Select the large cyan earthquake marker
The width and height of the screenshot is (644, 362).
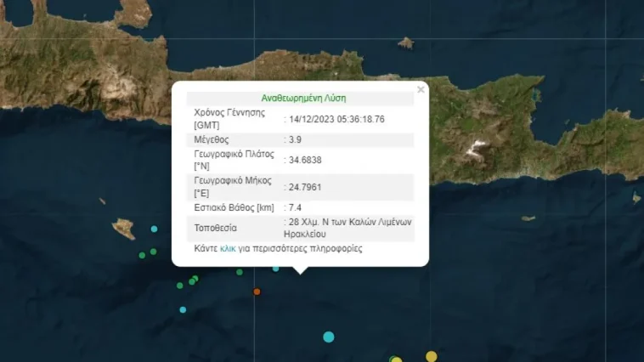pos(329,337)
